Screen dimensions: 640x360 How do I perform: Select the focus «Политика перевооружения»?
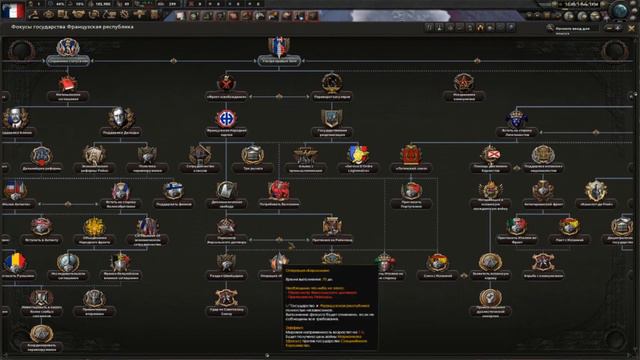point(147,159)
